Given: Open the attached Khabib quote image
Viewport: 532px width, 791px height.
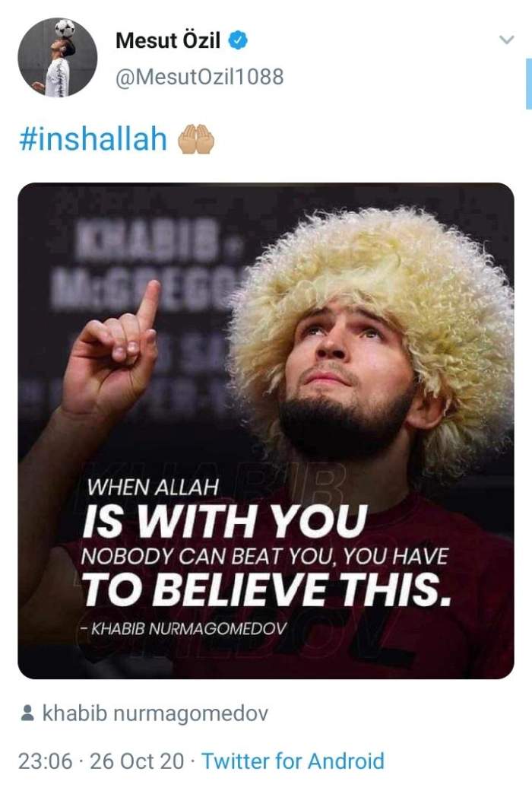Looking at the screenshot, I should pyautogui.click(x=266, y=430).
